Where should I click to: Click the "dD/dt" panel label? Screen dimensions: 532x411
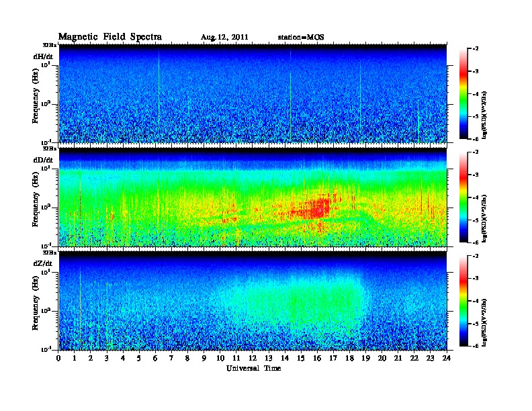pos(43,160)
